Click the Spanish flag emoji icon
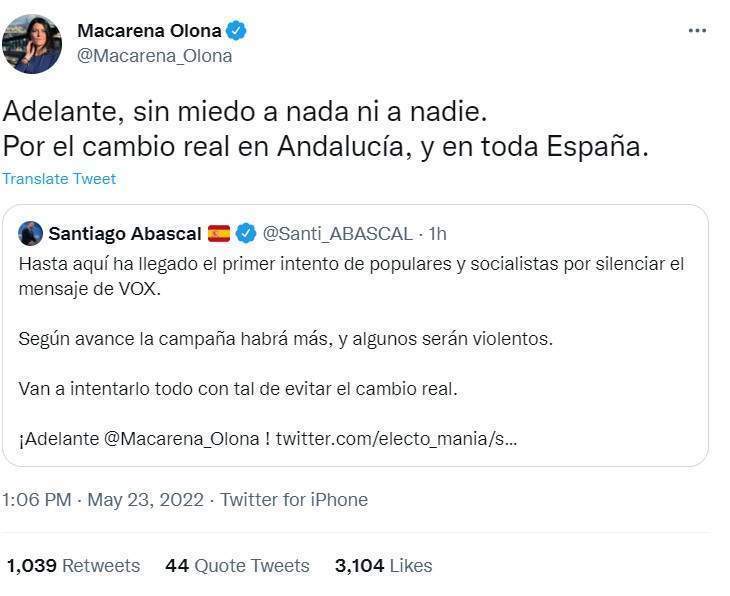The height and width of the screenshot is (596, 730). (x=219, y=233)
